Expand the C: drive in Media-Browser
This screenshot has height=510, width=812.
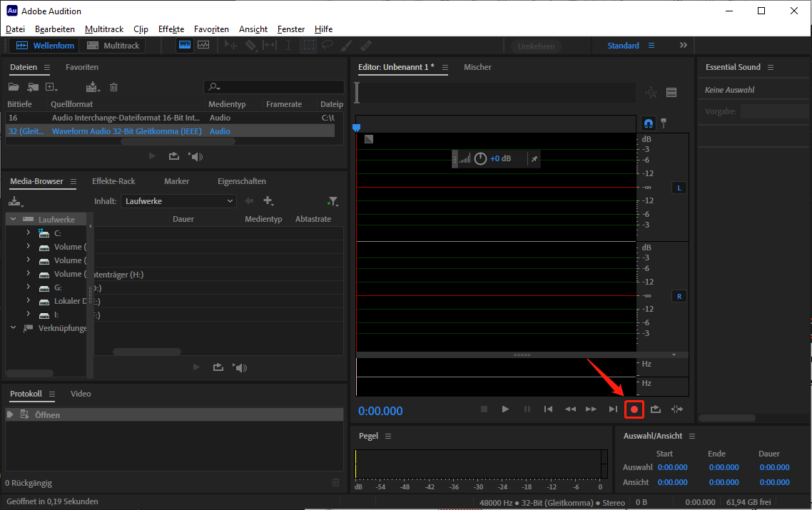click(28, 233)
